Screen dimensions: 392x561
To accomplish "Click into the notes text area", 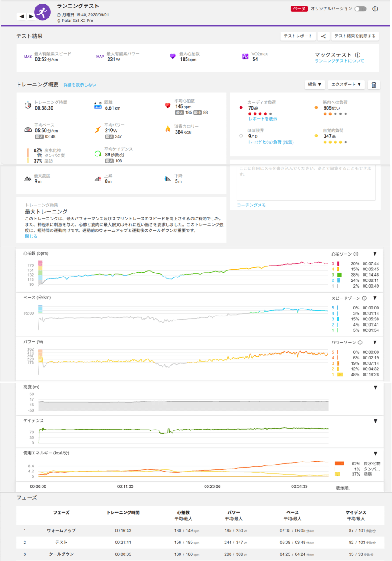I will point(306,182).
